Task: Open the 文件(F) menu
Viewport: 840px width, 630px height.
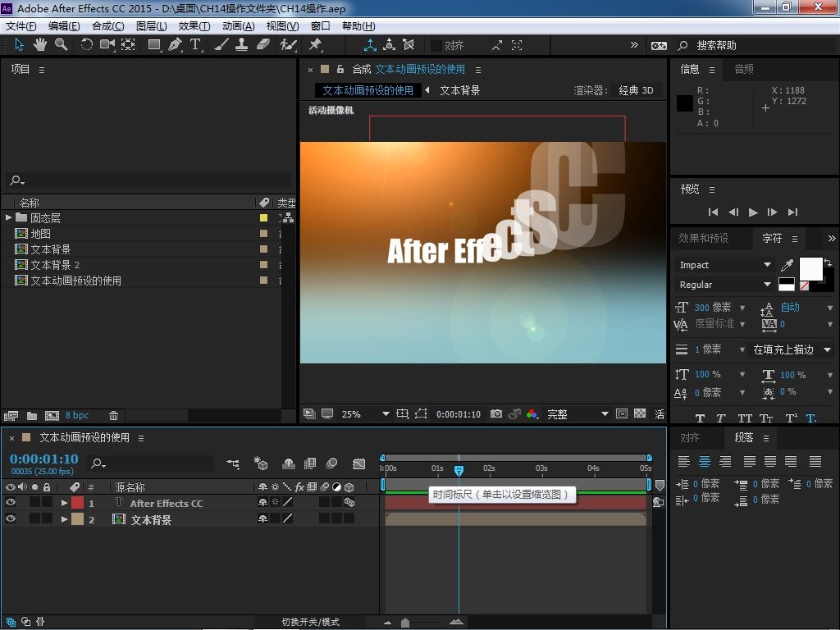Action: [x=21, y=26]
